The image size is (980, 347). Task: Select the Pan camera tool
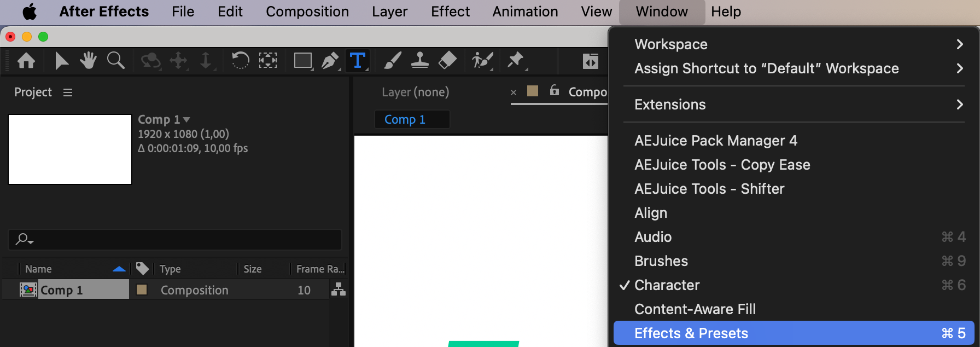tap(179, 60)
